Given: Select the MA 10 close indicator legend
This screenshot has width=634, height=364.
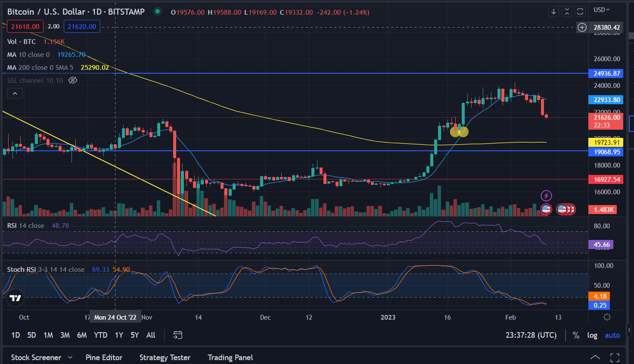Looking at the screenshot, I should point(28,55).
